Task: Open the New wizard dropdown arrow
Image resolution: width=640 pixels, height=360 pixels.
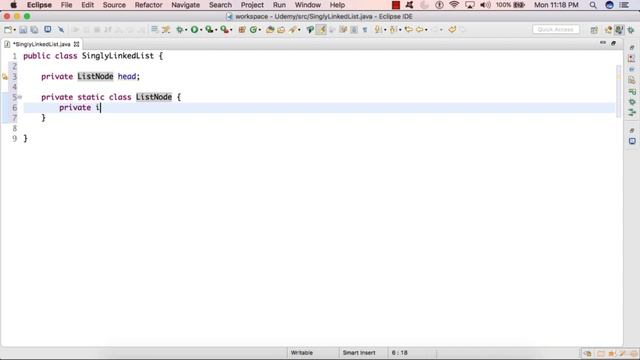Action: [x=14, y=30]
